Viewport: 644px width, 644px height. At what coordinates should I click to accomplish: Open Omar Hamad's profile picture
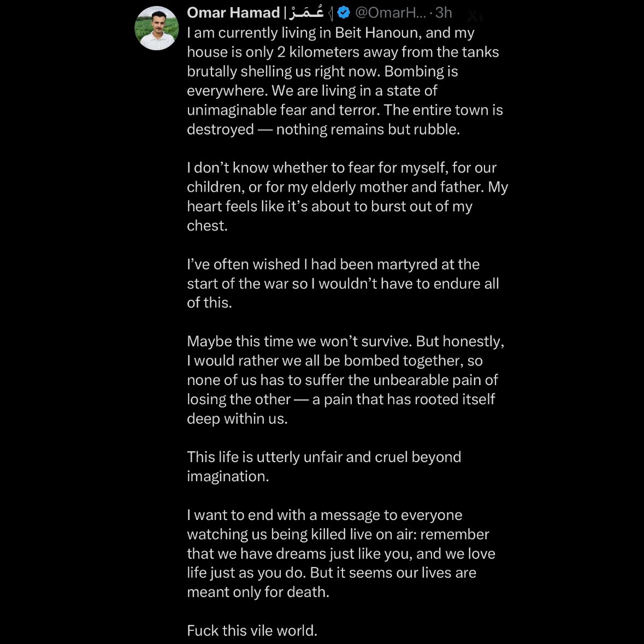click(157, 28)
